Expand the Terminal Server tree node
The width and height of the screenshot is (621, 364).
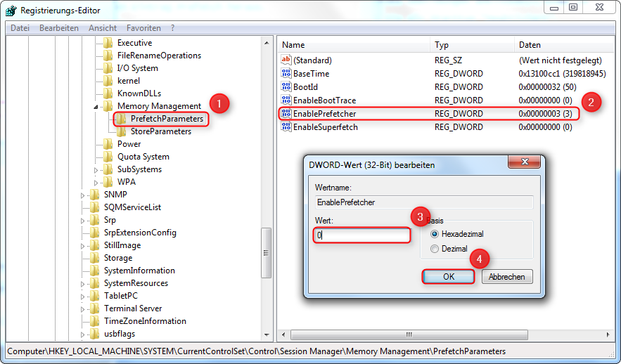point(82,309)
